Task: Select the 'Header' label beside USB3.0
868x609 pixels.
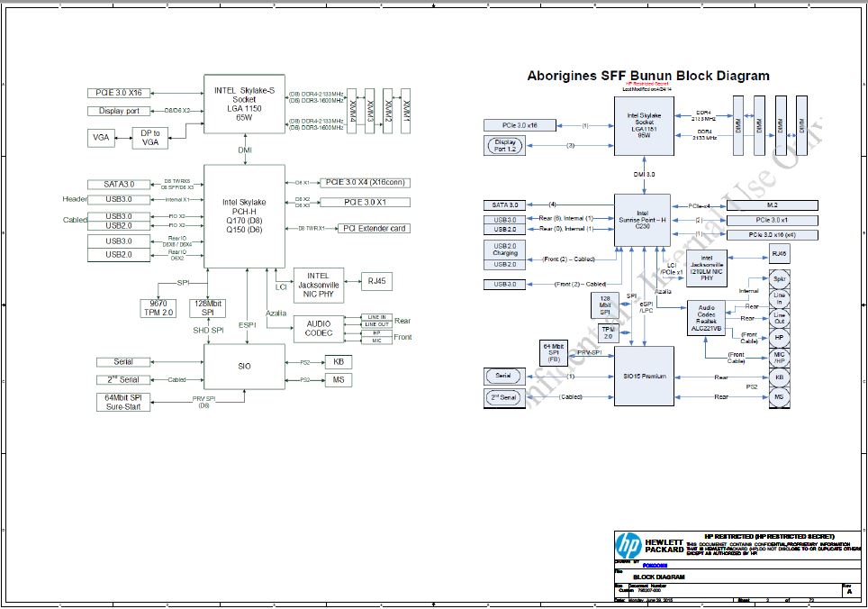Action: click(74, 199)
